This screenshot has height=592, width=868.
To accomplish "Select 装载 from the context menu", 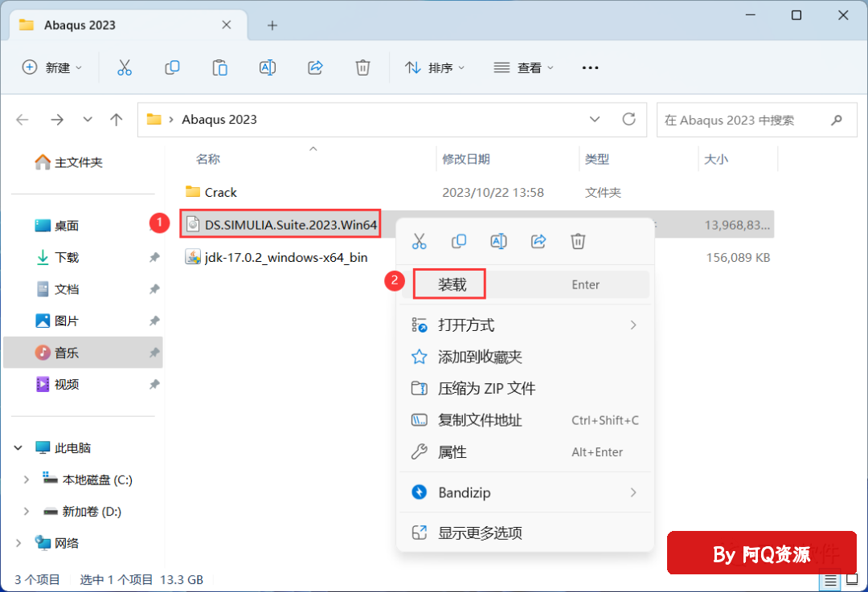I will pyautogui.click(x=451, y=284).
